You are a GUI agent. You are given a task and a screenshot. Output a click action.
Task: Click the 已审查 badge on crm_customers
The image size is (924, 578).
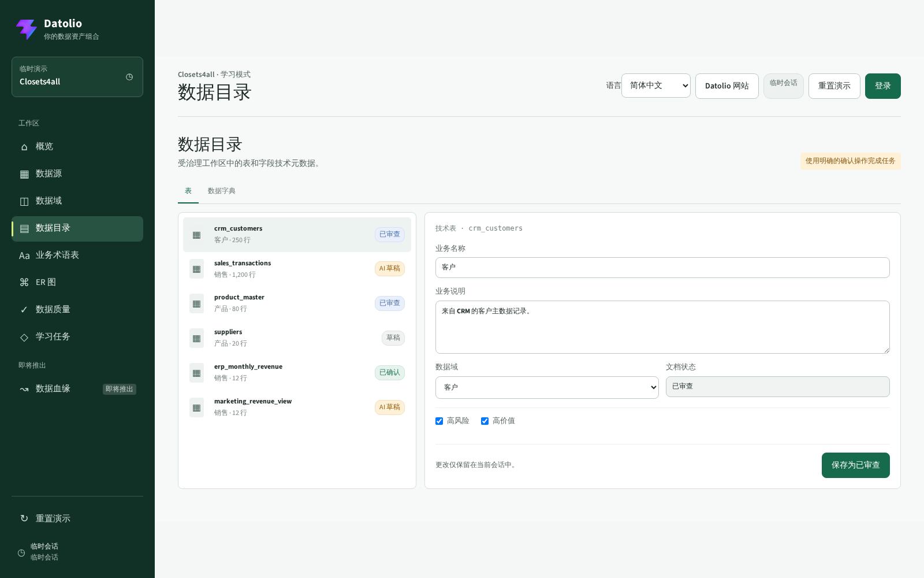390,235
